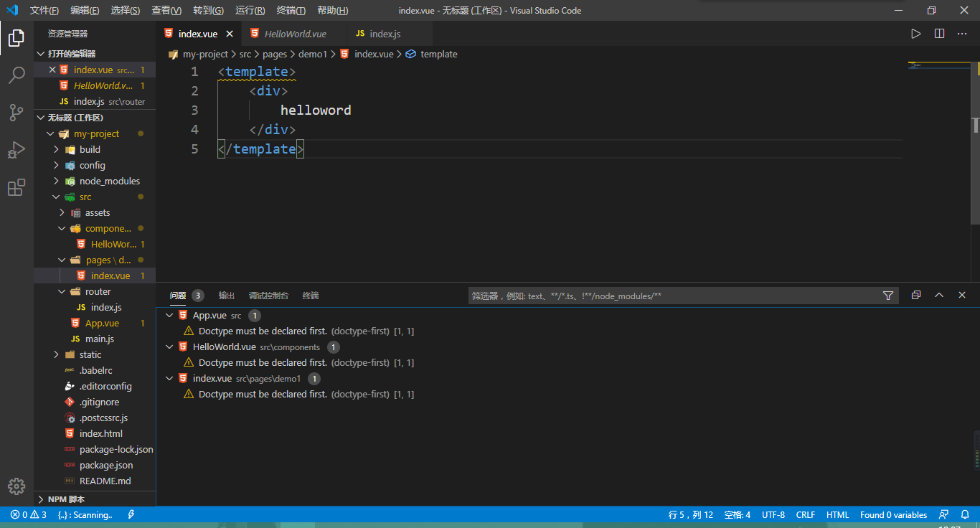Click Found 0 variables status item
This screenshot has height=528, width=980.
894,514
